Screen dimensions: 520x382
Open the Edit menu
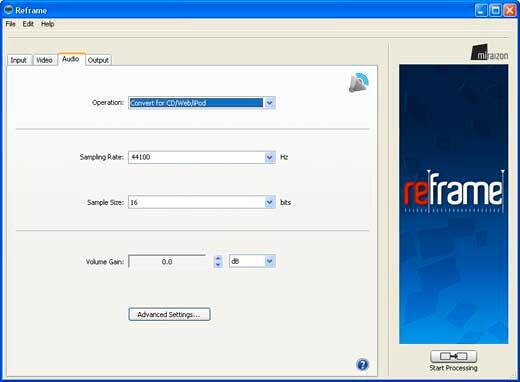pyautogui.click(x=28, y=24)
